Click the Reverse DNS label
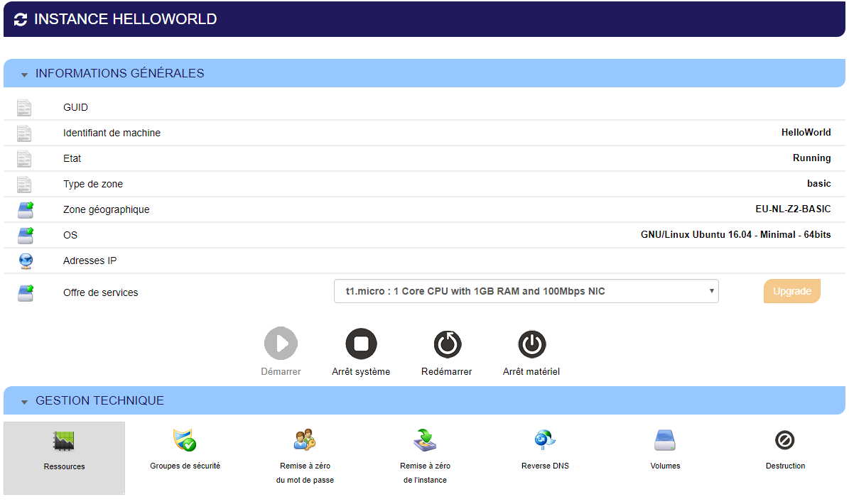 pos(545,466)
